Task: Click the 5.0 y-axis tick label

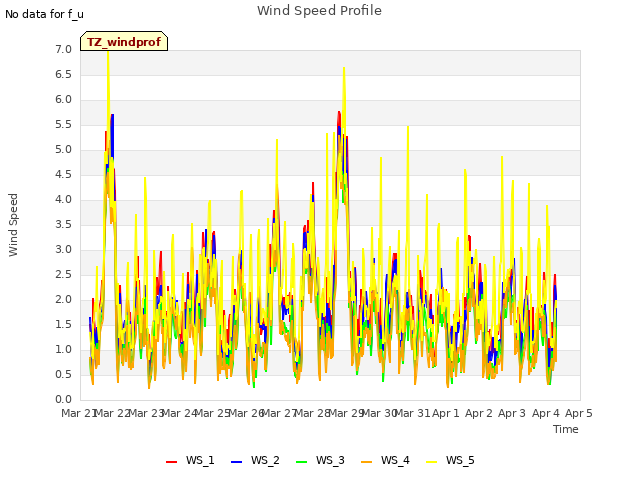Action: point(63,150)
